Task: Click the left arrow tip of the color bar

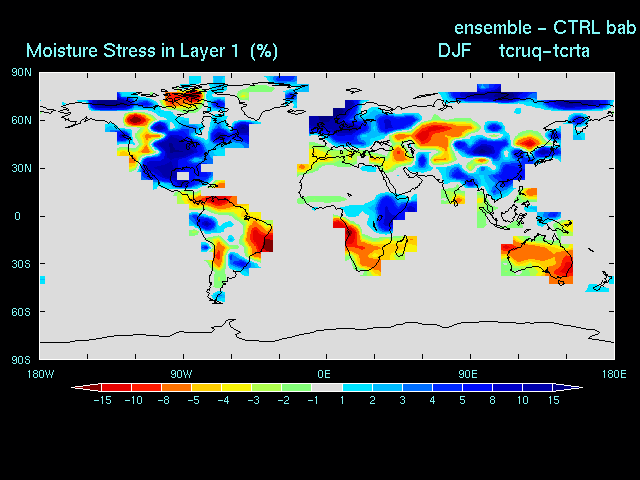Action: (x=75, y=387)
